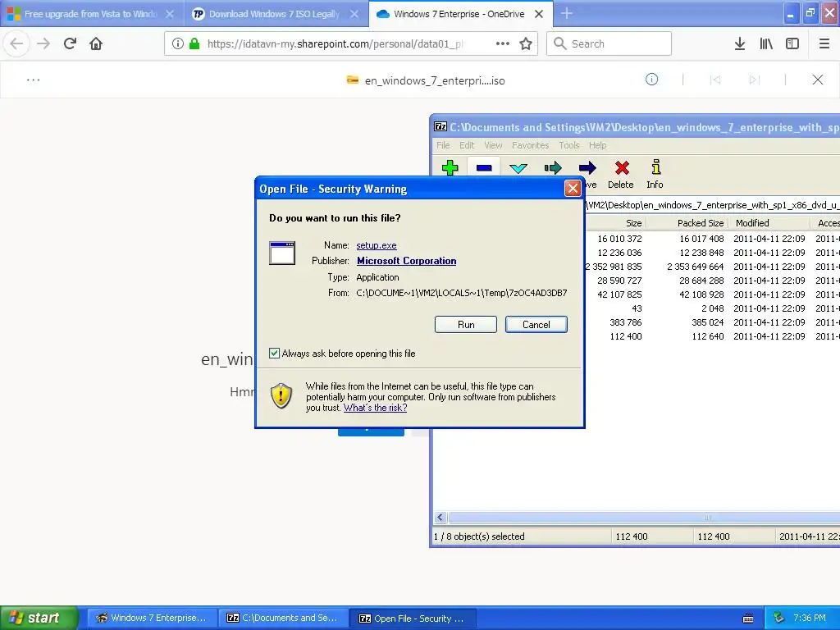Viewport: 840px width, 630px height.
Task: Click the taskbar clock showing 7:36 PM
Action: click(x=810, y=618)
